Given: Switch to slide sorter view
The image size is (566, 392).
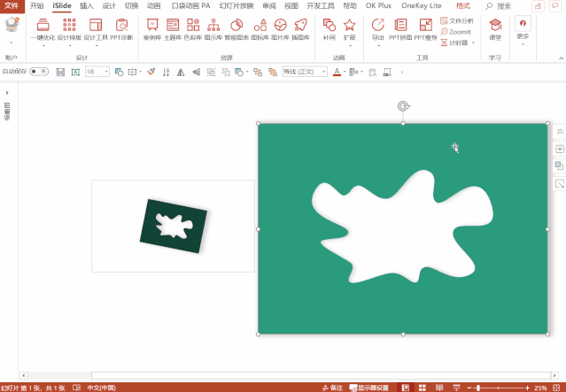Looking at the screenshot, I should (422, 388).
